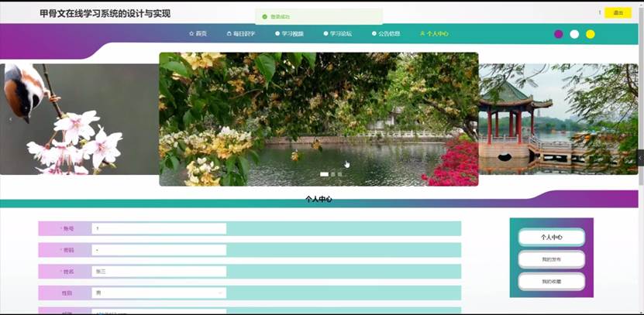Image resolution: width=644 pixels, height=315 pixels.
Task: Pick the purple theme color circle
Action: tap(558, 34)
